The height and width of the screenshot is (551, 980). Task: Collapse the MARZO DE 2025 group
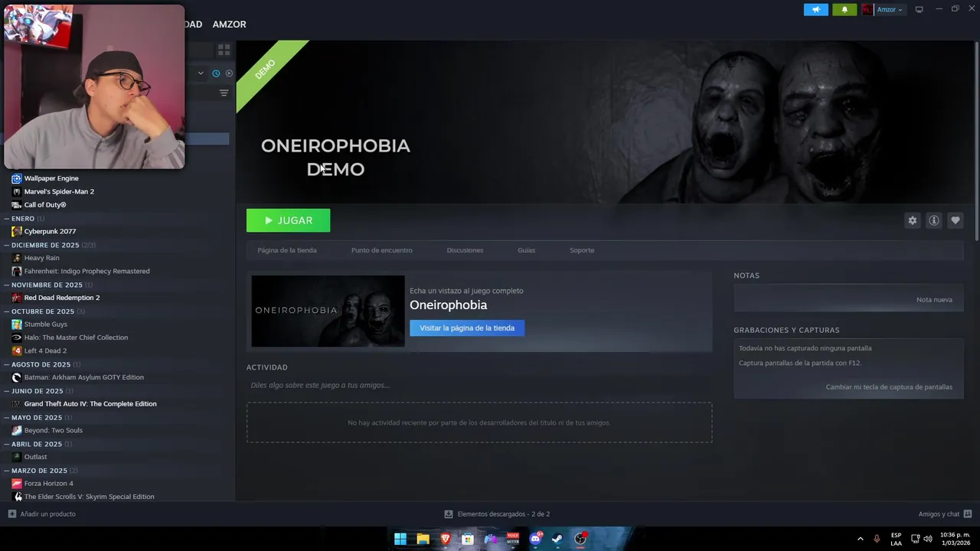click(7, 471)
